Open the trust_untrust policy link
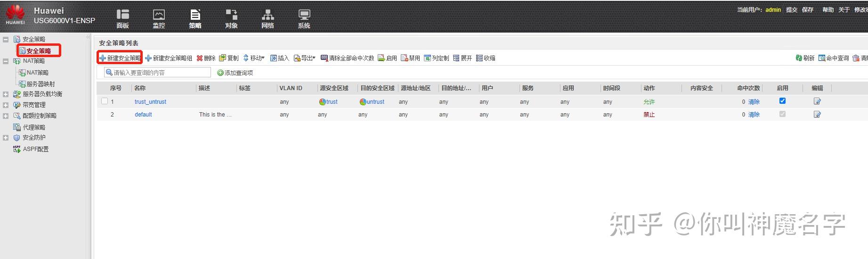868x259 pixels. pyautogui.click(x=150, y=102)
